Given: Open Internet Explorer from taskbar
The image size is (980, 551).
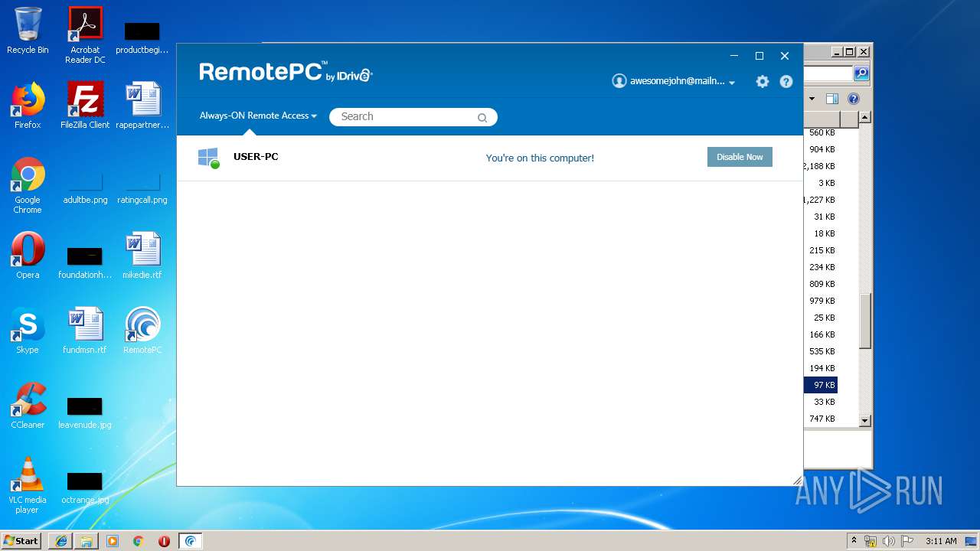Looking at the screenshot, I should click(x=61, y=541).
